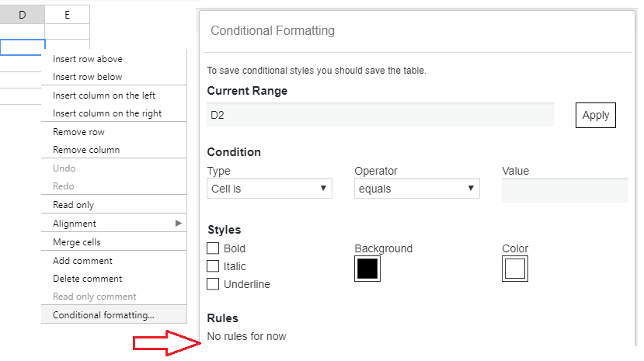Choose 'Remove row' in context menu
644x361 pixels.
tap(78, 132)
